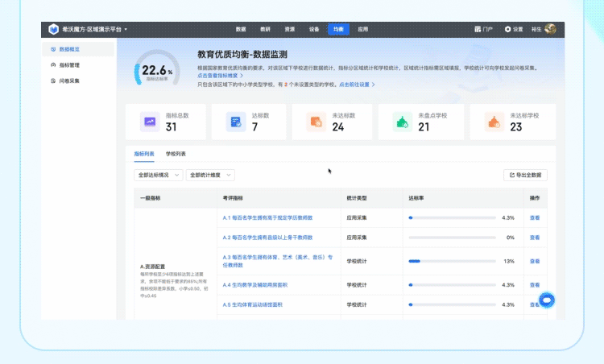Open 指标管理 in the sidebar
This screenshot has width=604, height=364.
tap(69, 65)
